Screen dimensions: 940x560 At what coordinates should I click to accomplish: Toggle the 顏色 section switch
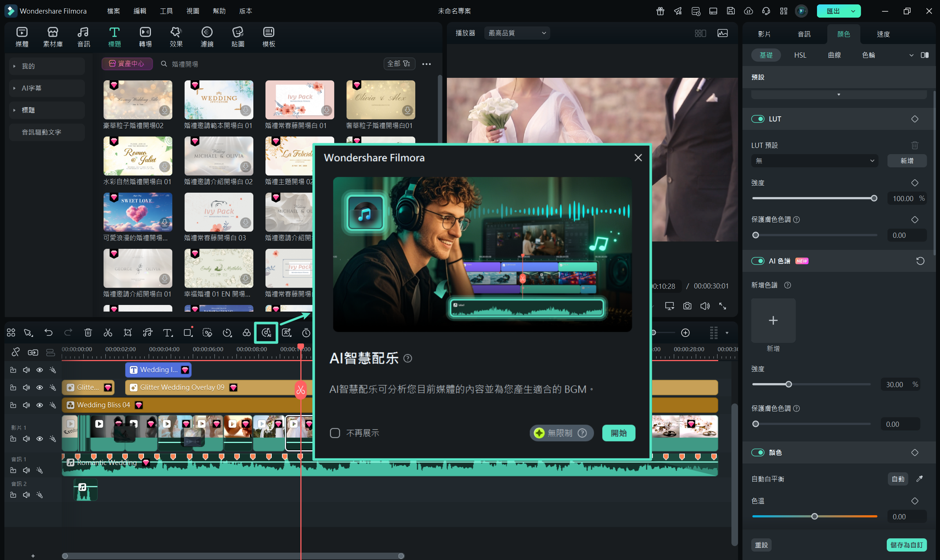point(758,452)
